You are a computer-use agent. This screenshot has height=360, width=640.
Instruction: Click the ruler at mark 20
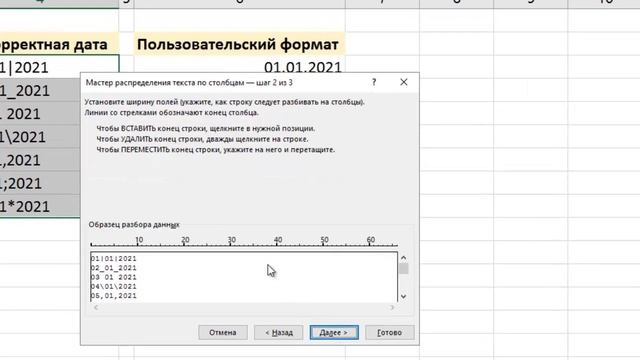tap(185, 240)
